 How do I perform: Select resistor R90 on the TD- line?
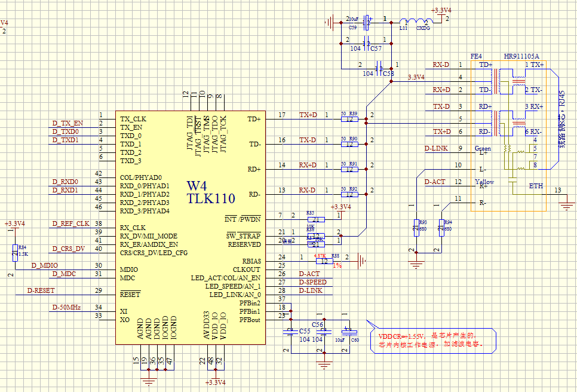pos(349,144)
